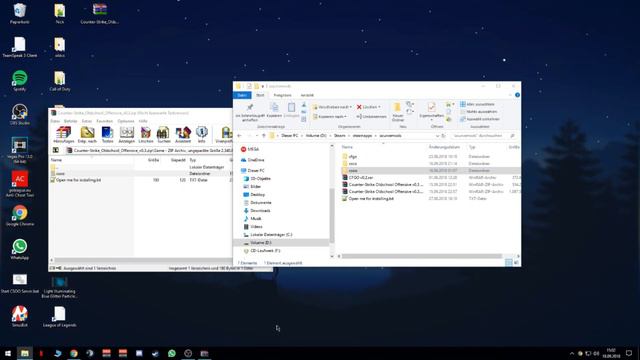Click steamapps in address breadcrumb
The width and height of the screenshot is (640, 360).
[x=362, y=136]
